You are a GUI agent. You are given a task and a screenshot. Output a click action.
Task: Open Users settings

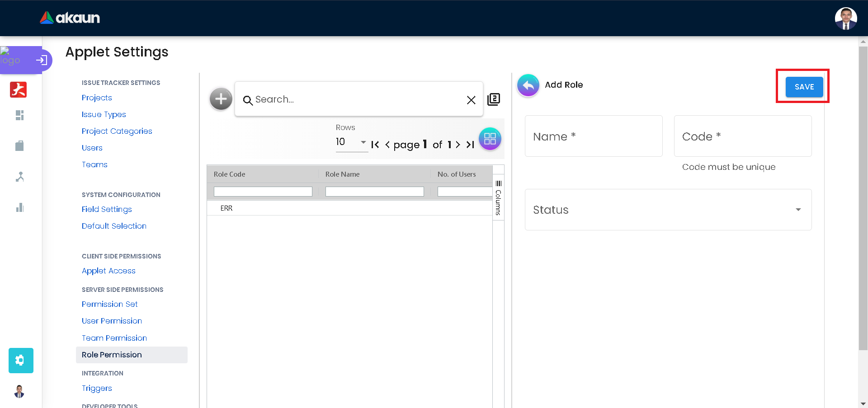(x=92, y=148)
